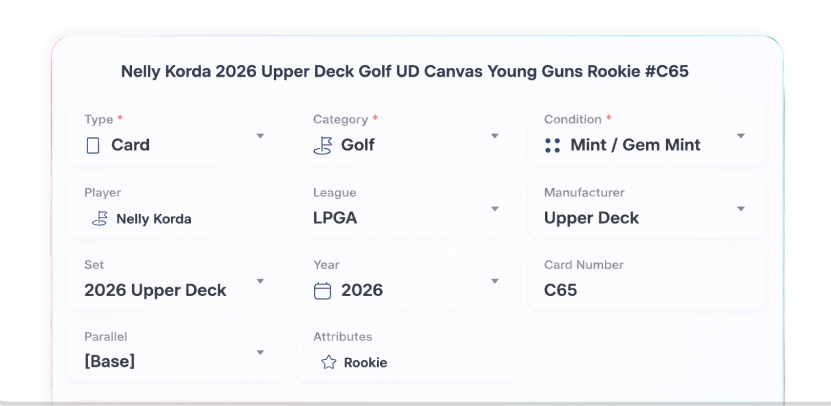Open the Year dropdown arrow
831x406 pixels.
[494, 281]
